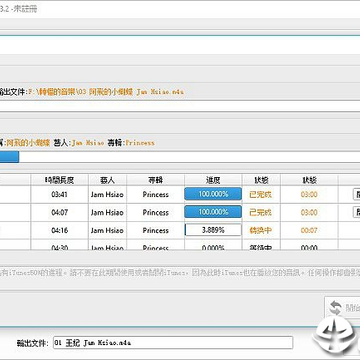Click Princess in the 04:16 row
The width and height of the screenshot is (360, 360).
(x=156, y=230)
